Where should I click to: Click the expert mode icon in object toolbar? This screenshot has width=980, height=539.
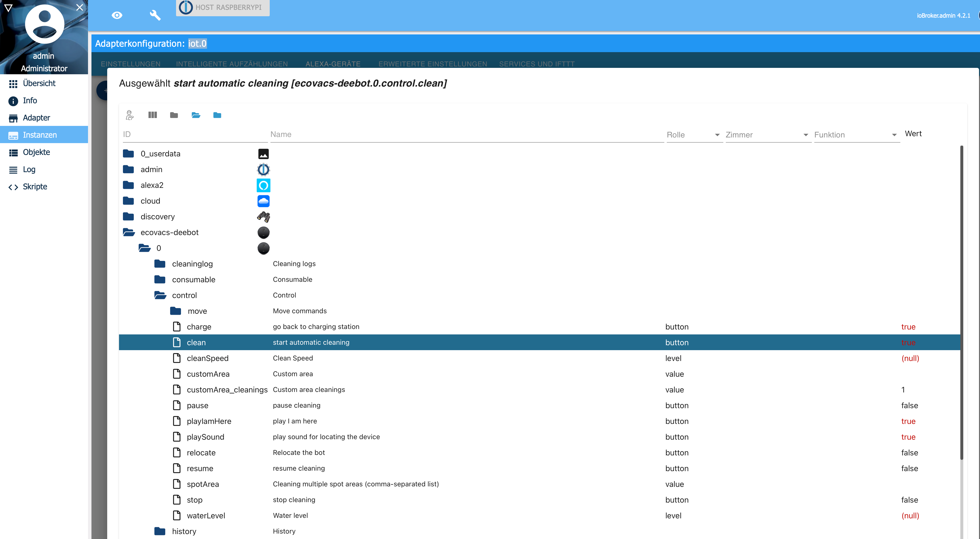point(130,115)
